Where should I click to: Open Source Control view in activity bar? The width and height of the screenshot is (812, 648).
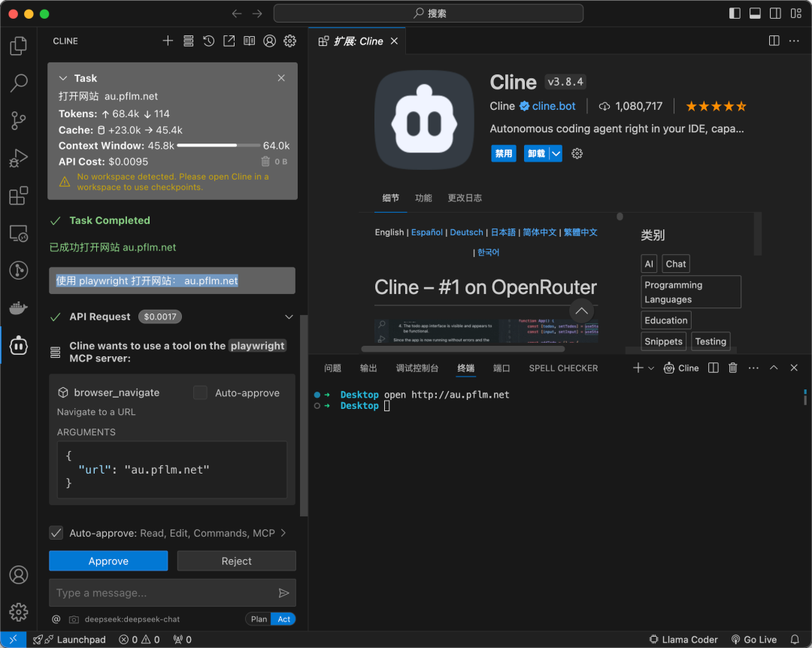click(18, 120)
